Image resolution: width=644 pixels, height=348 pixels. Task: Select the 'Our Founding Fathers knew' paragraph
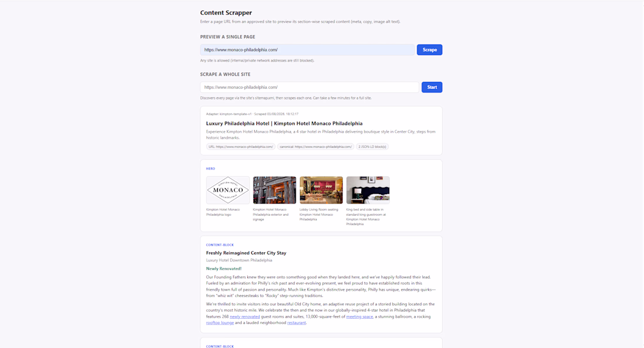click(321, 287)
